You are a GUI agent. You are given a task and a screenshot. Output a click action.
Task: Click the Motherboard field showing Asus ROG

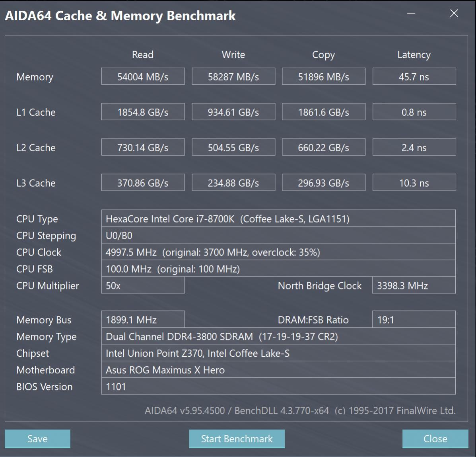click(278, 370)
